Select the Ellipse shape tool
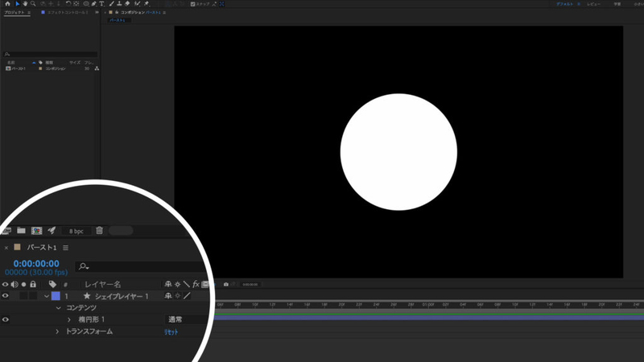Screen dimensions: 644x362 86,4
